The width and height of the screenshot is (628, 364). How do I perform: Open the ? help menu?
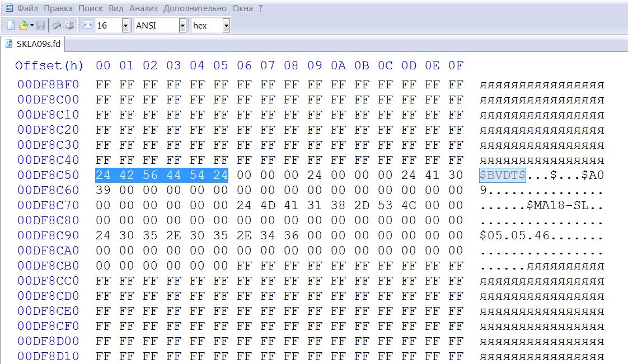[261, 8]
